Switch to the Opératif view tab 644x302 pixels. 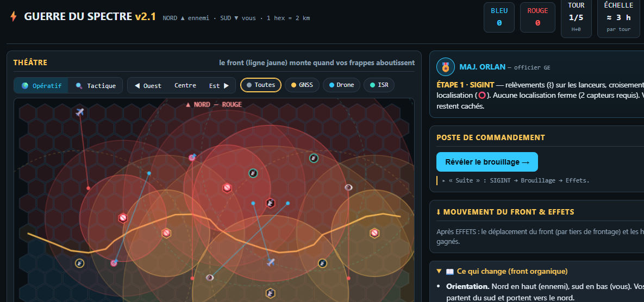click(41, 86)
